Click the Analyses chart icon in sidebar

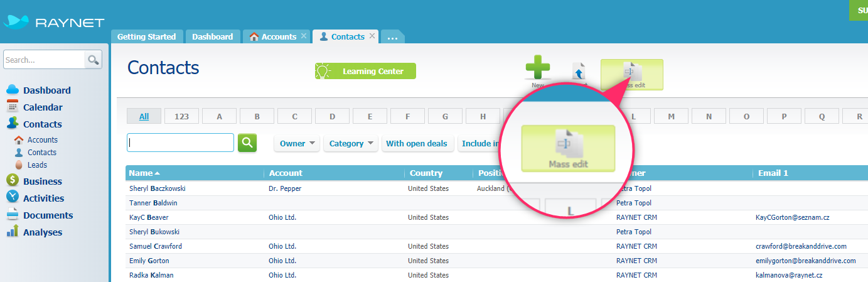coord(13,231)
